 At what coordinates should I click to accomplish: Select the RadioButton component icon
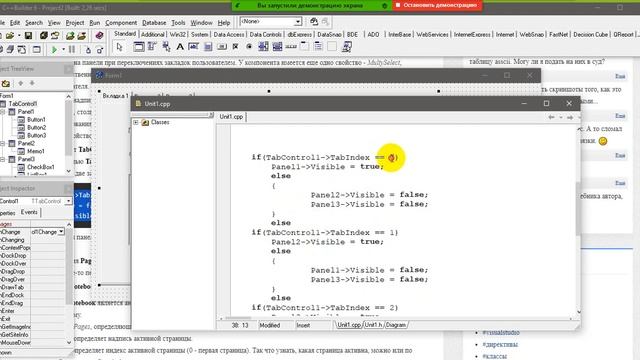pos(249,47)
